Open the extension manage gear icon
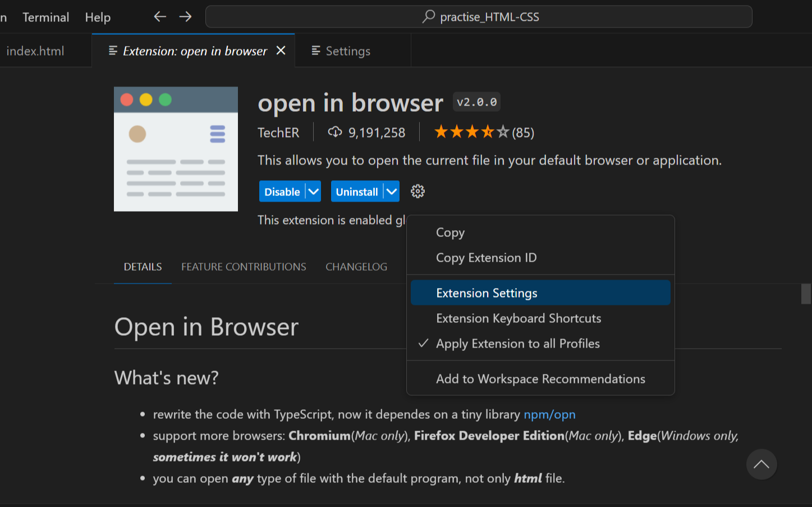Screen dimensions: 812x507 click(418, 191)
